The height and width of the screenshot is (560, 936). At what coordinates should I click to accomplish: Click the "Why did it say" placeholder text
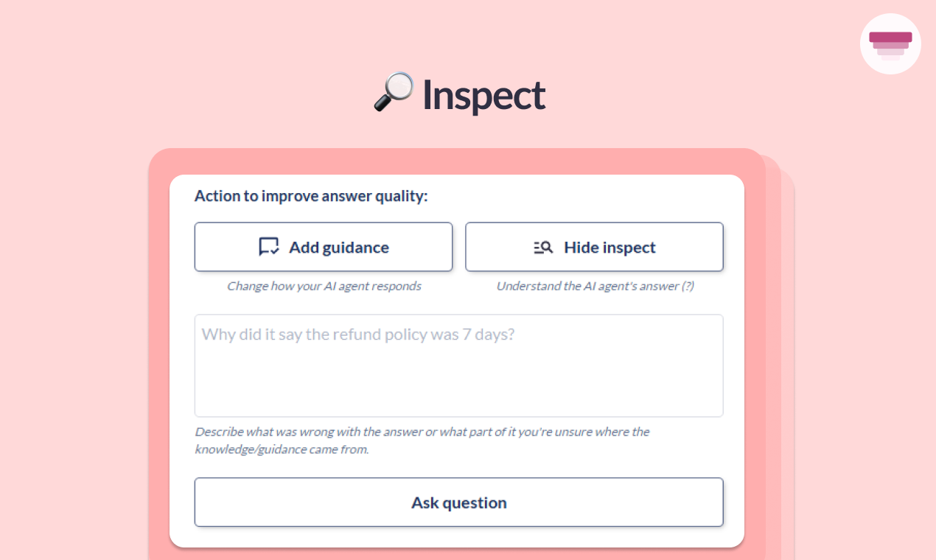357,335
